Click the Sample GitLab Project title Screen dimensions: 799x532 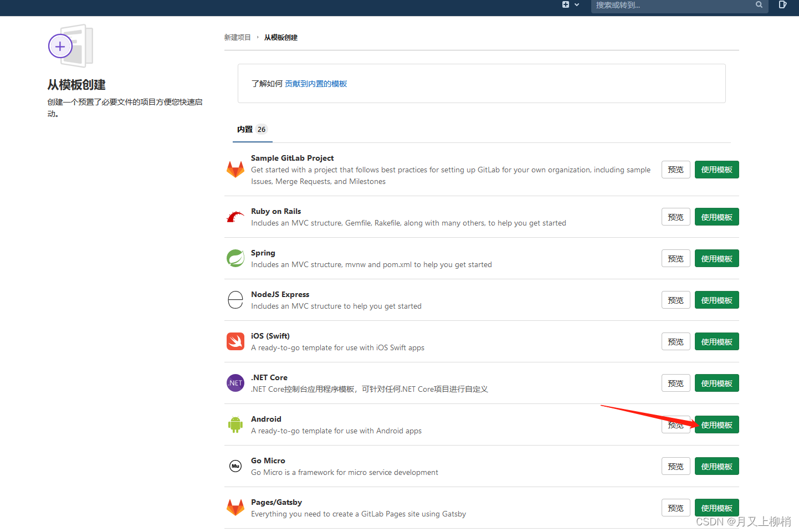point(292,158)
